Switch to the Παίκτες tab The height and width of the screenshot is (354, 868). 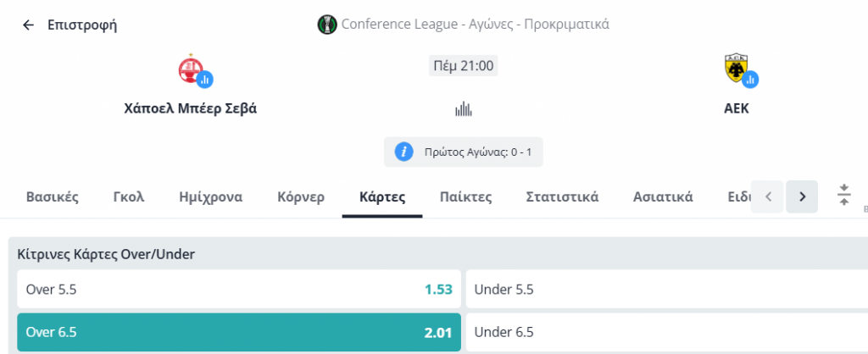[465, 197]
